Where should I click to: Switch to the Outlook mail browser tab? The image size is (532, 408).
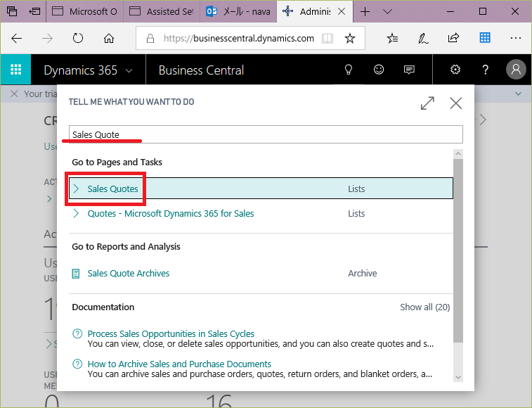(x=238, y=11)
